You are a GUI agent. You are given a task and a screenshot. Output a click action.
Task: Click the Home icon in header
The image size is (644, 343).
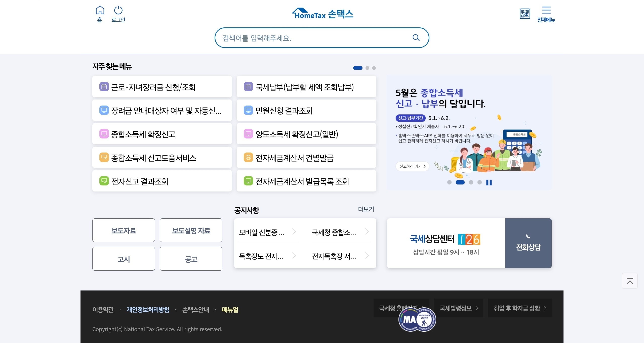coord(100,11)
